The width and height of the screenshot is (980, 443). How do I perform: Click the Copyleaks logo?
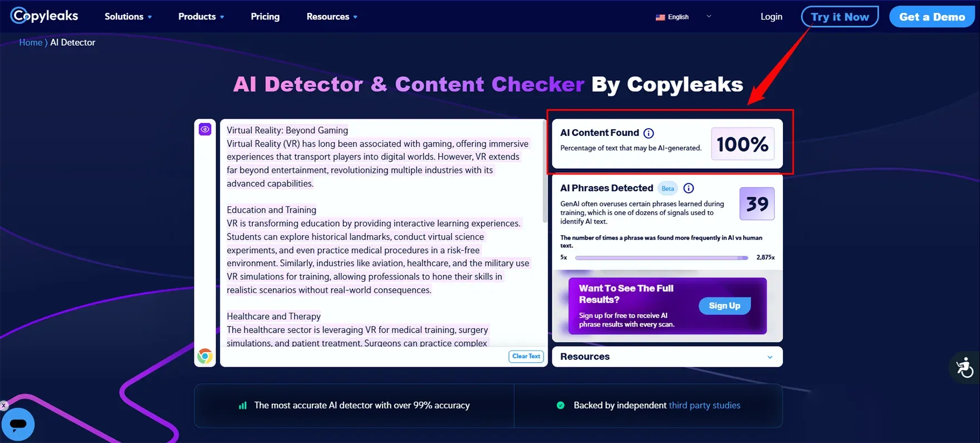[x=45, y=16]
